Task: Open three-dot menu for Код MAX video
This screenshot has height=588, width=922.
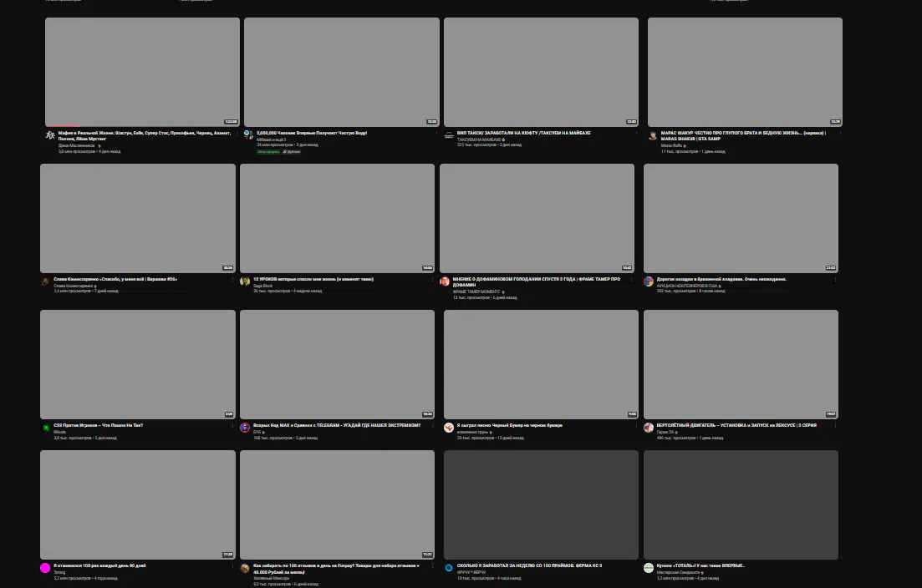Action: pyautogui.click(x=432, y=426)
